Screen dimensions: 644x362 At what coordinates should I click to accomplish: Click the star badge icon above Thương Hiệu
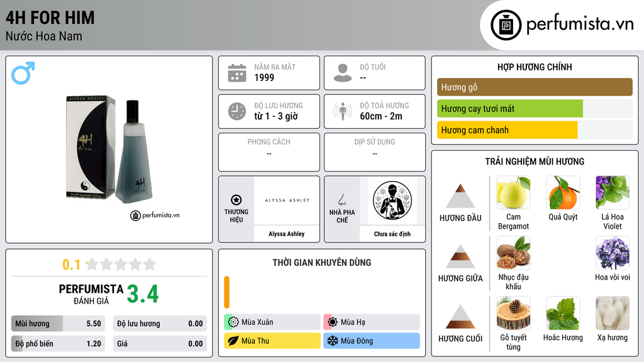pos(236,200)
